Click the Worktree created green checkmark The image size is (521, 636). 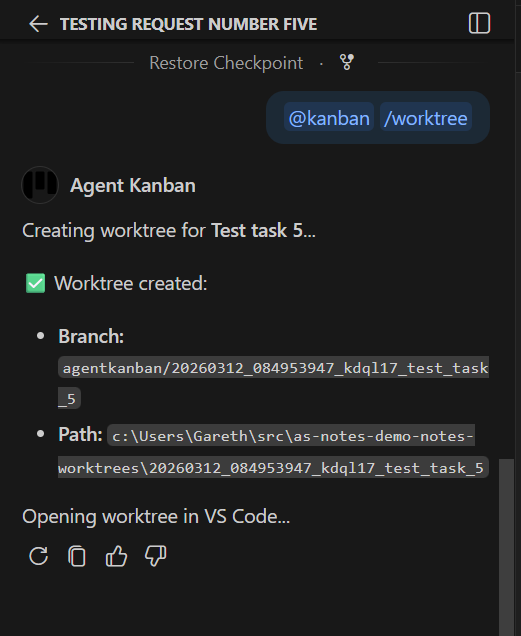(x=36, y=283)
